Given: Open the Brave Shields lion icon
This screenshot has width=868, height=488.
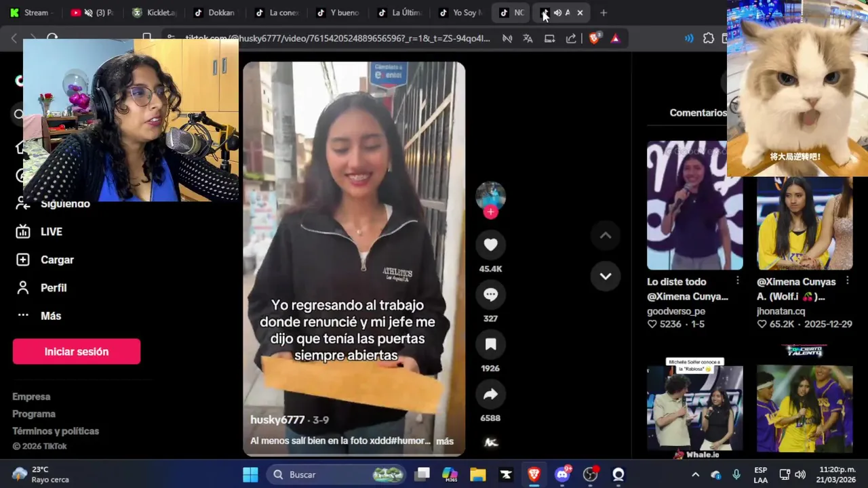Looking at the screenshot, I should click(594, 39).
